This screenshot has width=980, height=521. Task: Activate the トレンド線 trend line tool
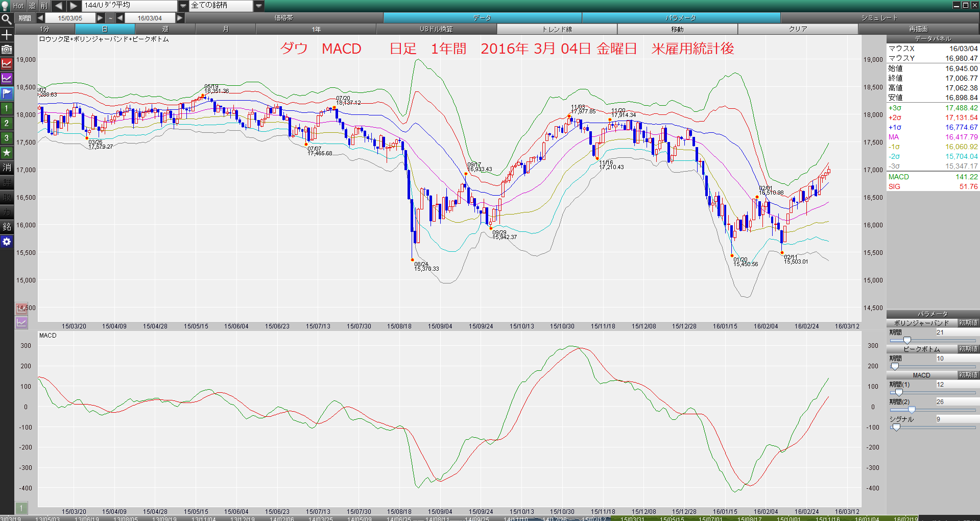(x=557, y=29)
